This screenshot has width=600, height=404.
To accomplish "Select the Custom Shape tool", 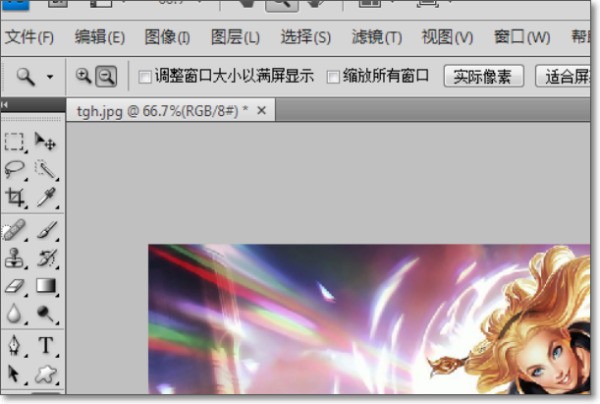I will point(46,374).
